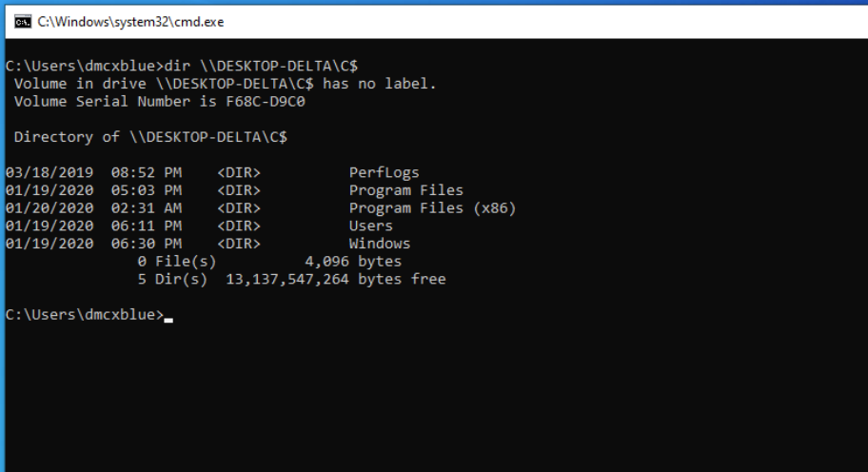This screenshot has width=868, height=472.
Task: Click the "0 File(s)" summary text
Action: 177,262
